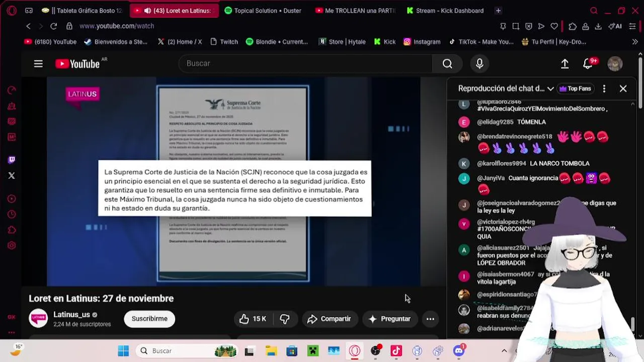
Task: Open the YouTube create upload icon
Action: point(565,64)
